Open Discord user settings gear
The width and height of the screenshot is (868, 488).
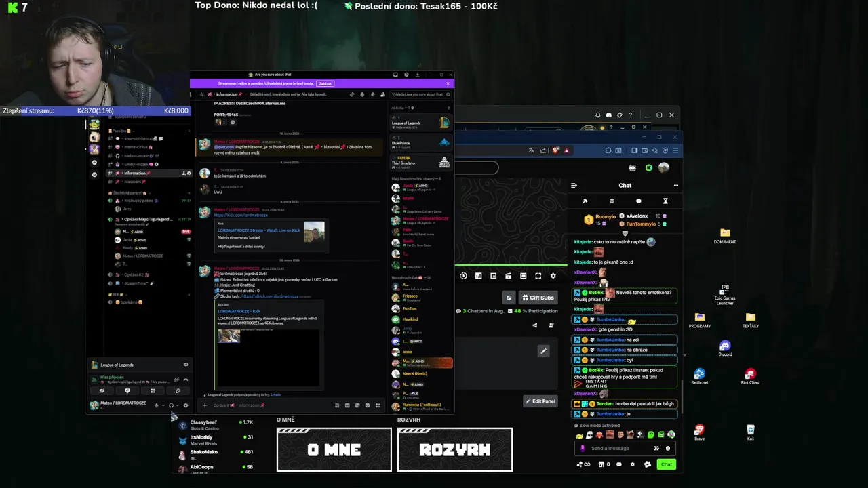(186, 405)
